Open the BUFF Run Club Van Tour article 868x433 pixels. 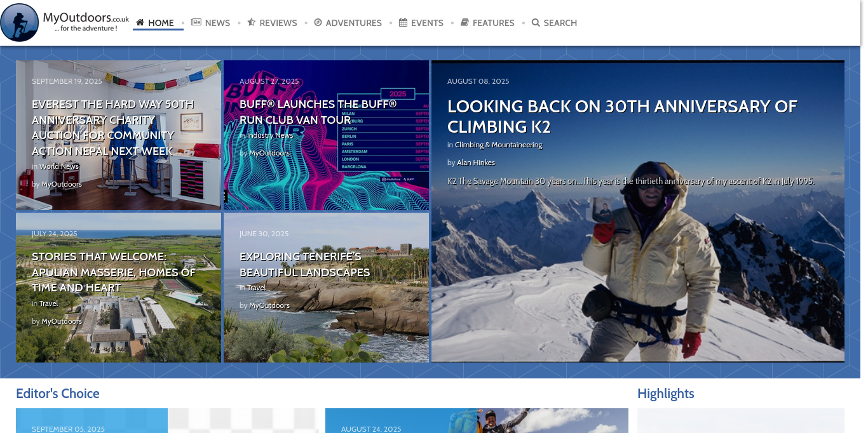point(318,112)
